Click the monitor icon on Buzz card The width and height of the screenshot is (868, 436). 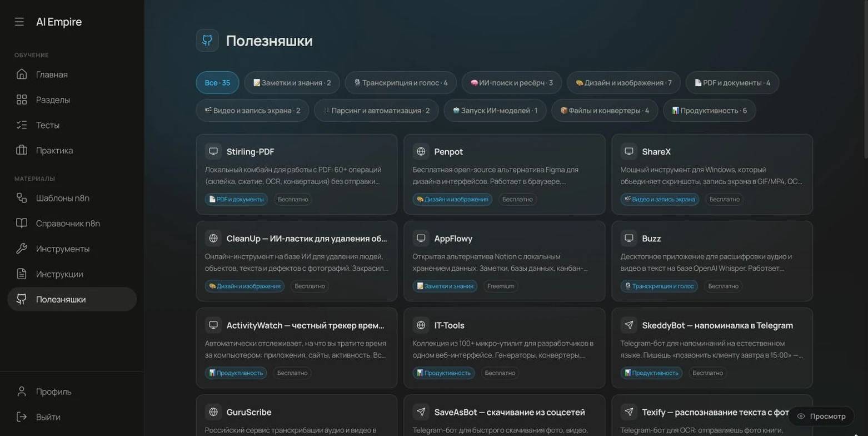click(628, 239)
